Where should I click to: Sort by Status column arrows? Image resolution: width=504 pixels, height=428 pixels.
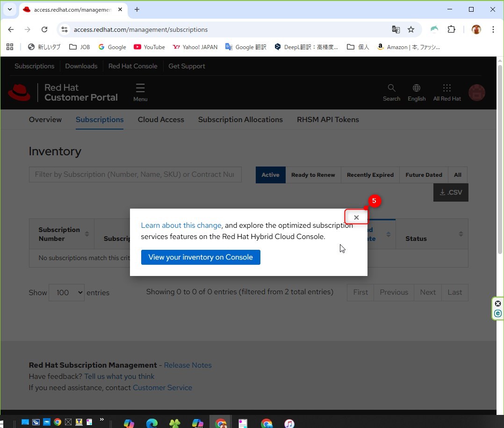(461, 234)
